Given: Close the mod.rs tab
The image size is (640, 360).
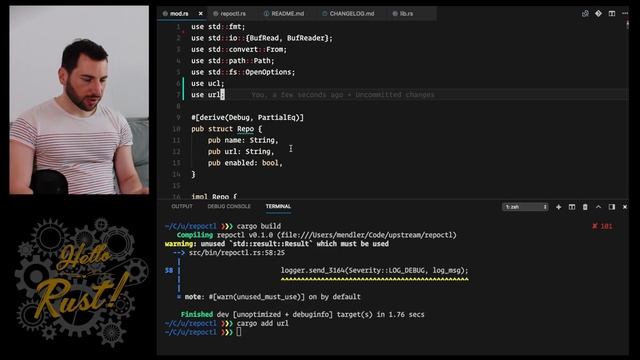Looking at the screenshot, I should pos(200,13).
